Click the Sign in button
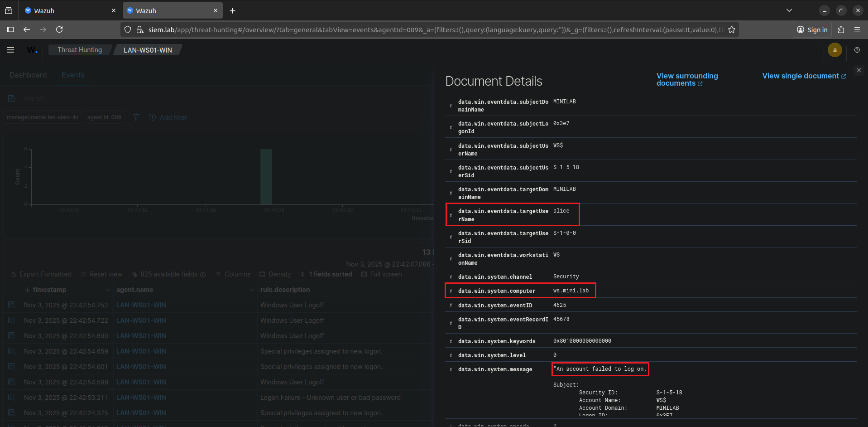This screenshot has width=868, height=427. tap(812, 29)
